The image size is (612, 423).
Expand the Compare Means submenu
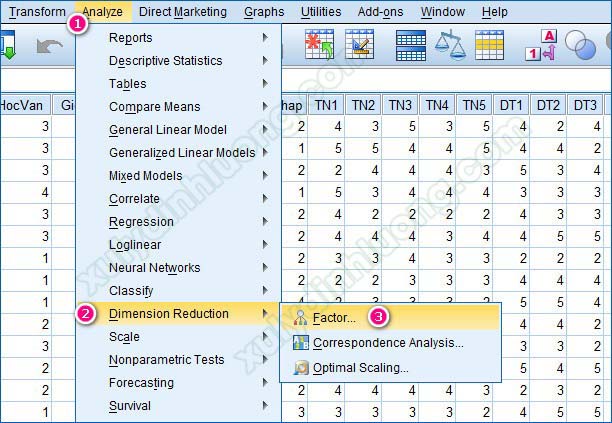click(178, 107)
